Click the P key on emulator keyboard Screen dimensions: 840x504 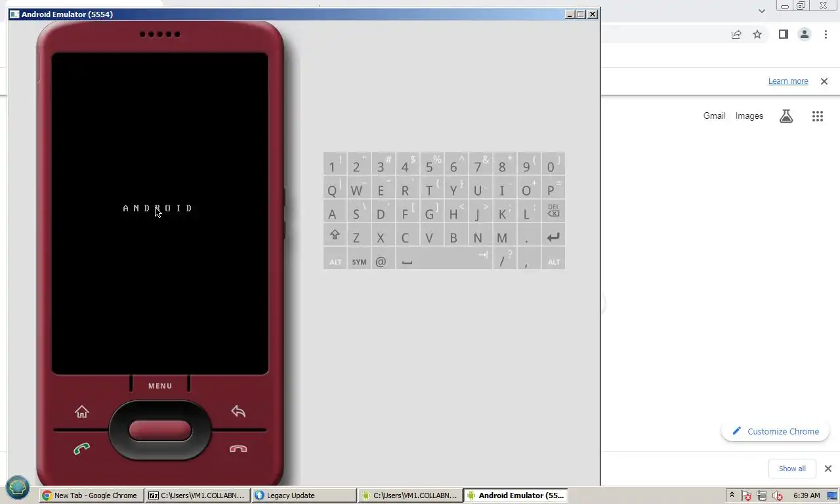(x=553, y=188)
